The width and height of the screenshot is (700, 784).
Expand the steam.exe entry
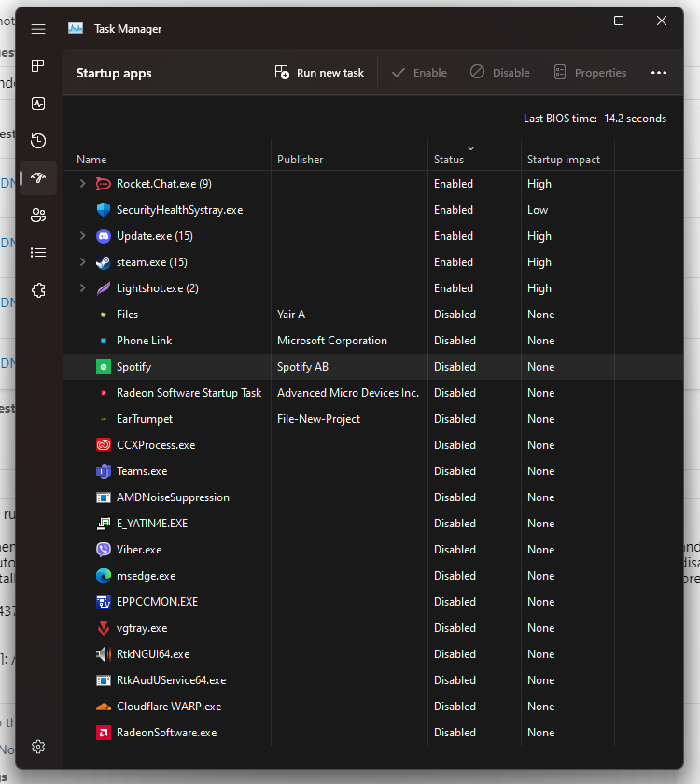82,262
